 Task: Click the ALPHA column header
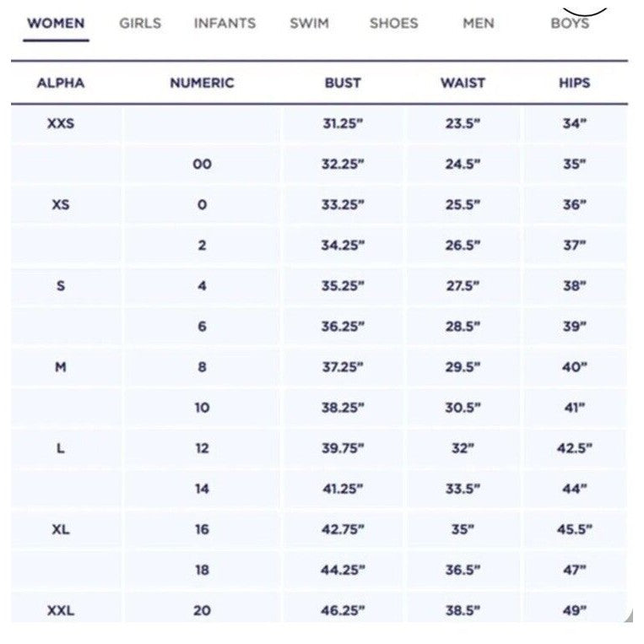pyautogui.click(x=61, y=83)
